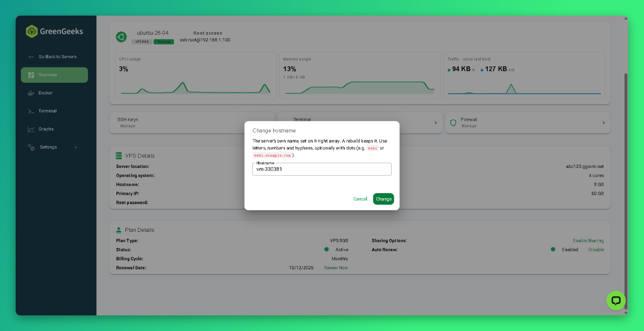The height and width of the screenshot is (331, 644).
Task: Confirm with the Change button
Action: coord(384,199)
